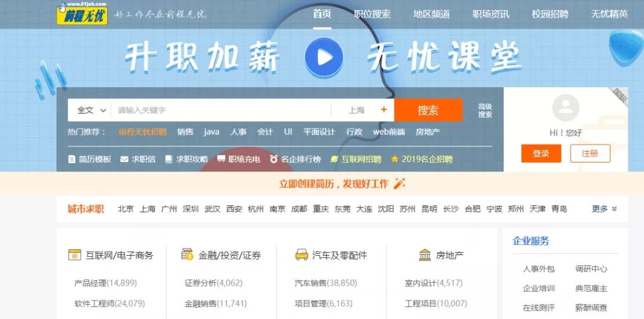The width and height of the screenshot is (644, 319).
Task: Click the icon beside 职场充电
Action: point(221,159)
